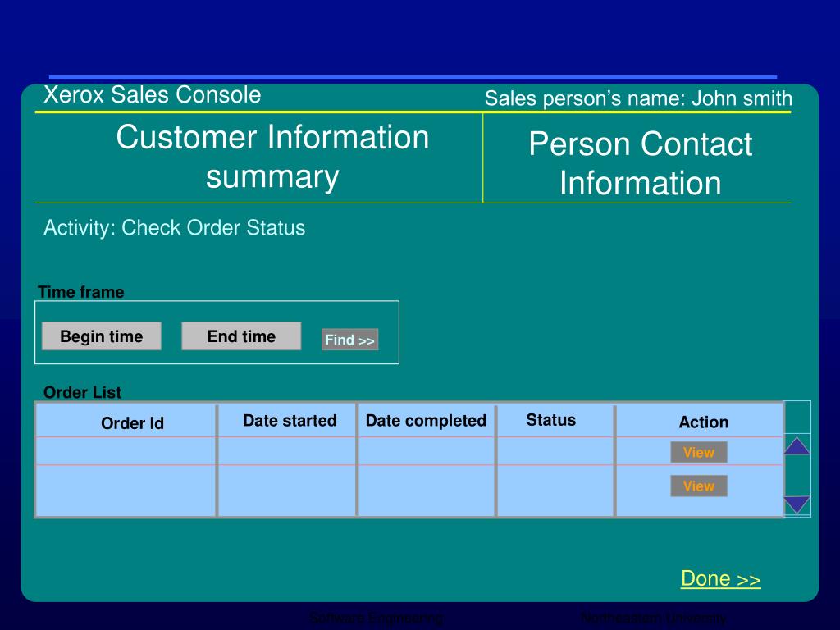The width and height of the screenshot is (840, 630).
Task: Open the Customer Information summary section
Action: tap(272, 157)
